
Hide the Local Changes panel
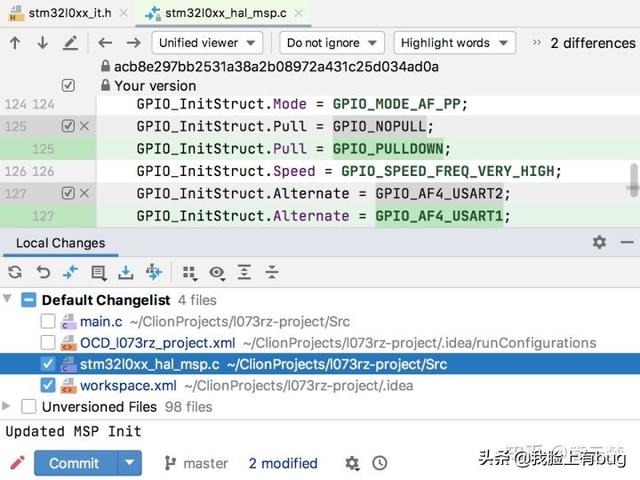click(x=627, y=242)
